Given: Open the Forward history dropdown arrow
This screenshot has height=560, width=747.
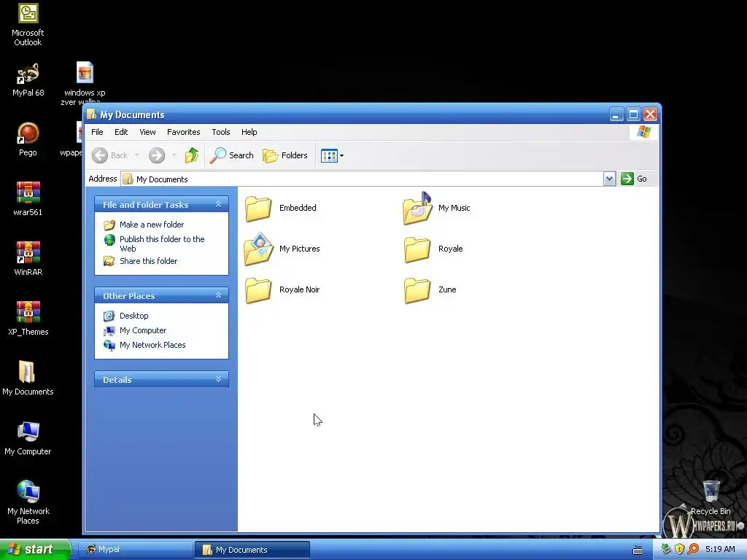Looking at the screenshot, I should pyautogui.click(x=174, y=155).
